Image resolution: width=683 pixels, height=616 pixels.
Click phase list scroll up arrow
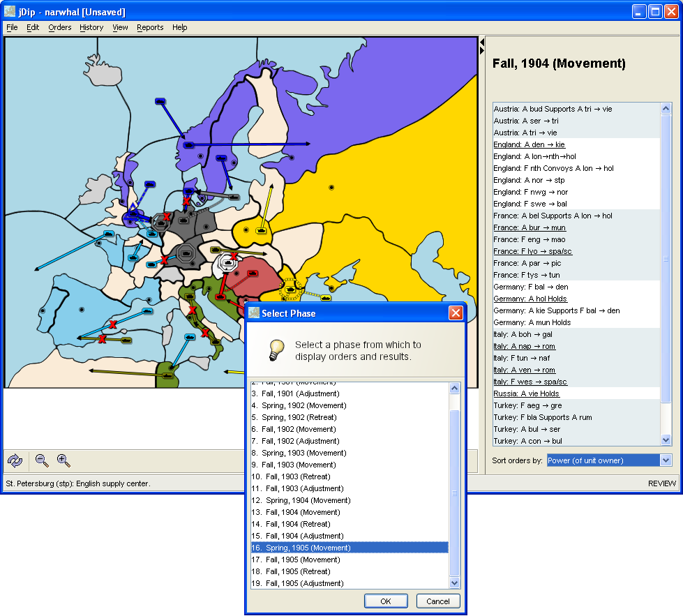click(x=454, y=388)
